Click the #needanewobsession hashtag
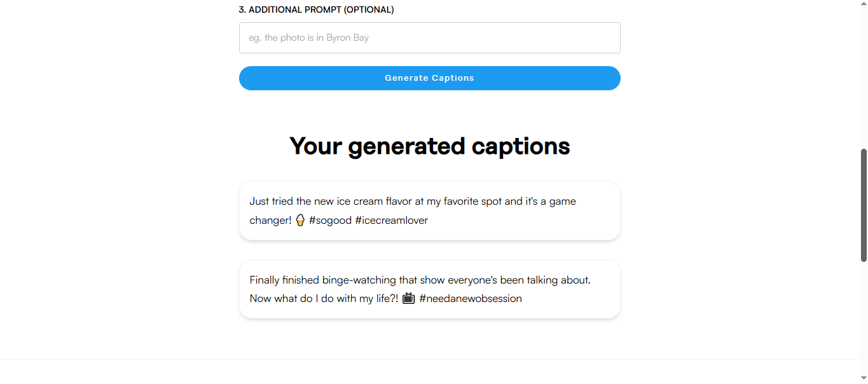This screenshot has width=868, height=384. click(x=470, y=298)
